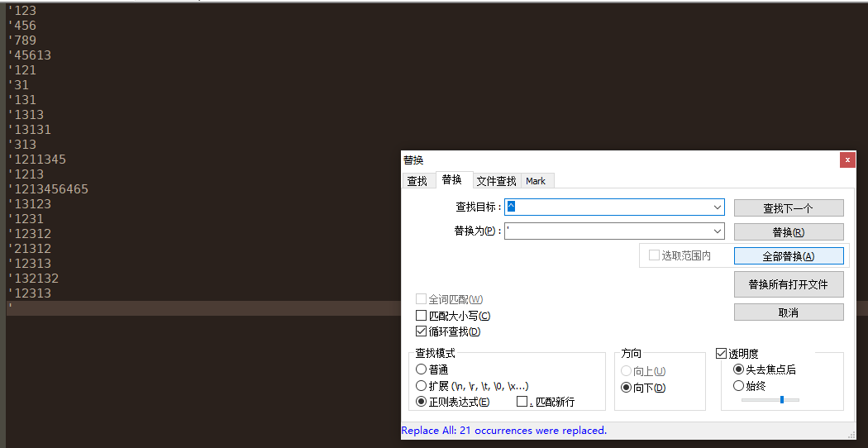The image size is (868, 448).
Task: Click the 替换(R) button
Action: [789, 232]
